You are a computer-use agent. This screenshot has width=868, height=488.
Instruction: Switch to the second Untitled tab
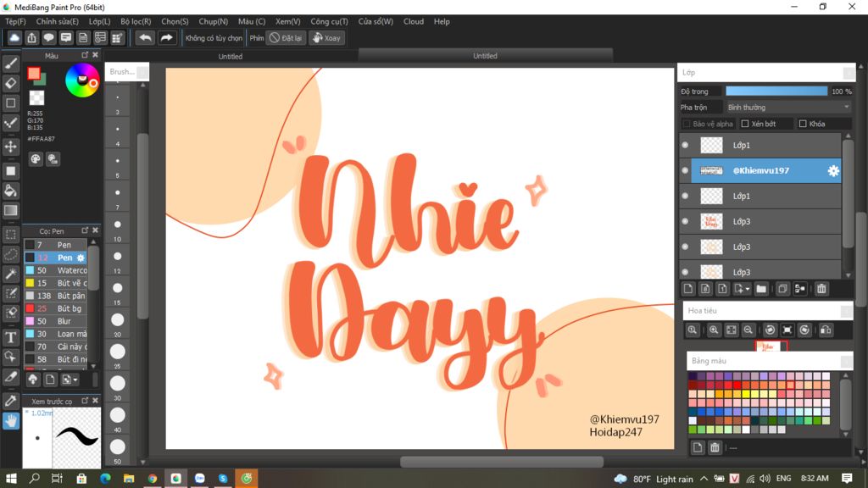(x=485, y=55)
